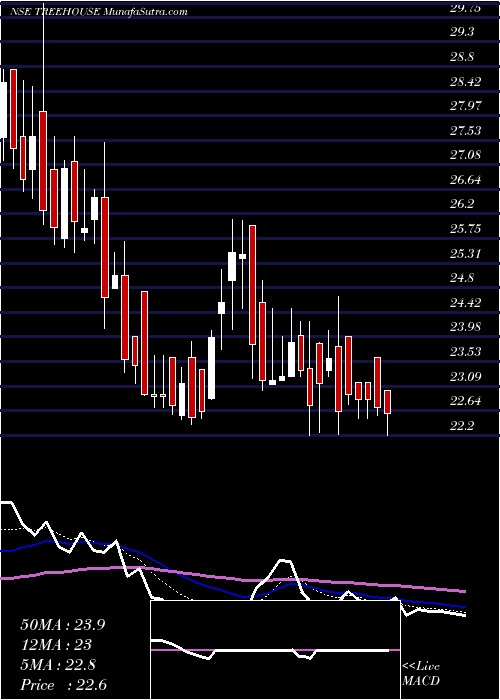Image resolution: width=500 pixels, height=700 pixels.
Task: Select the 25.31 price axis label
Action: (x=465, y=254)
